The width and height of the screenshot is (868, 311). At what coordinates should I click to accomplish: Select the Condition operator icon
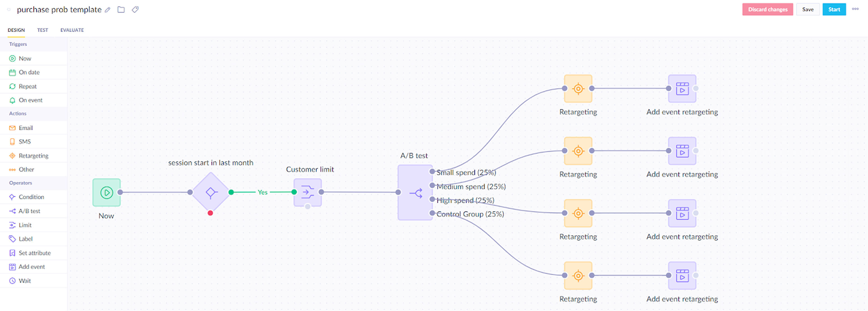point(12,197)
